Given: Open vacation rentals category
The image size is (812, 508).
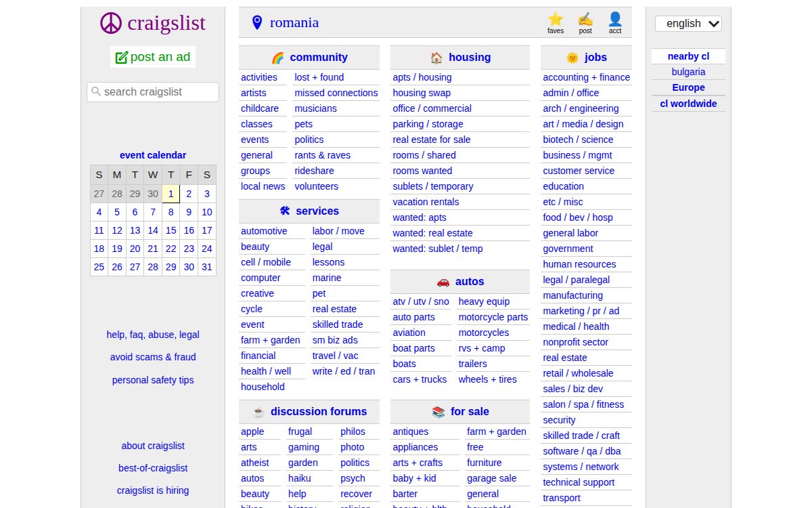Looking at the screenshot, I should click(426, 202).
